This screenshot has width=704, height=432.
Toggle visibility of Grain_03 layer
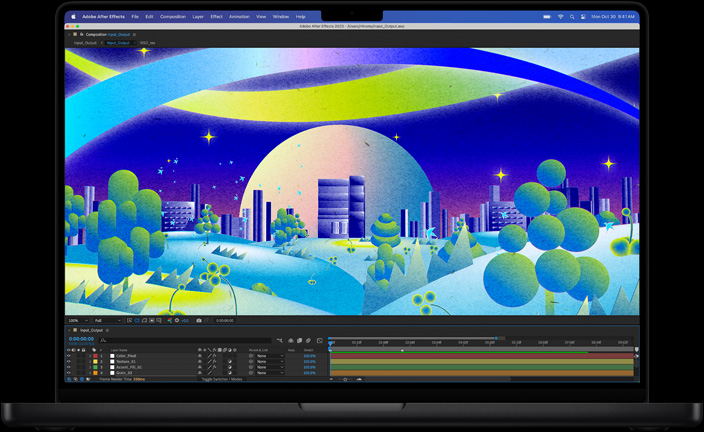pyautogui.click(x=69, y=374)
